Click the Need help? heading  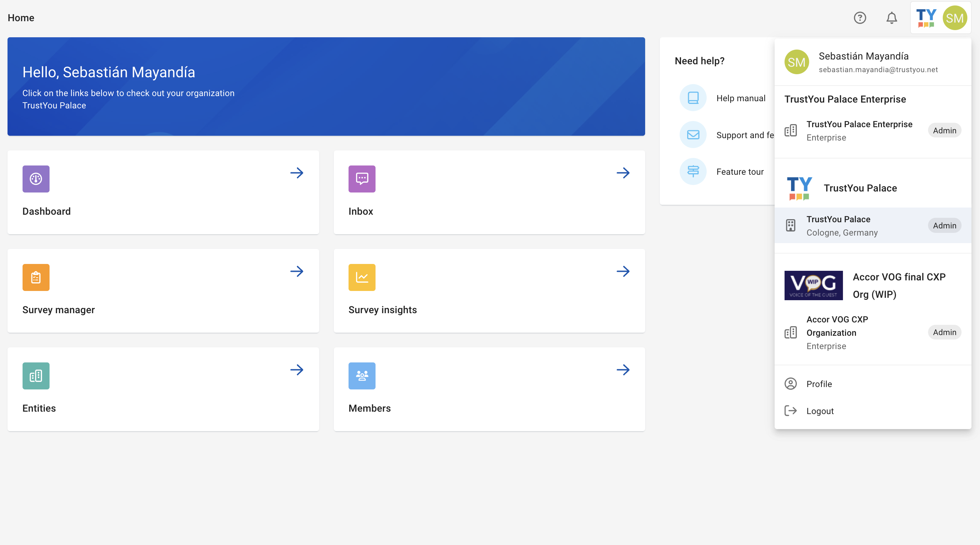point(699,61)
